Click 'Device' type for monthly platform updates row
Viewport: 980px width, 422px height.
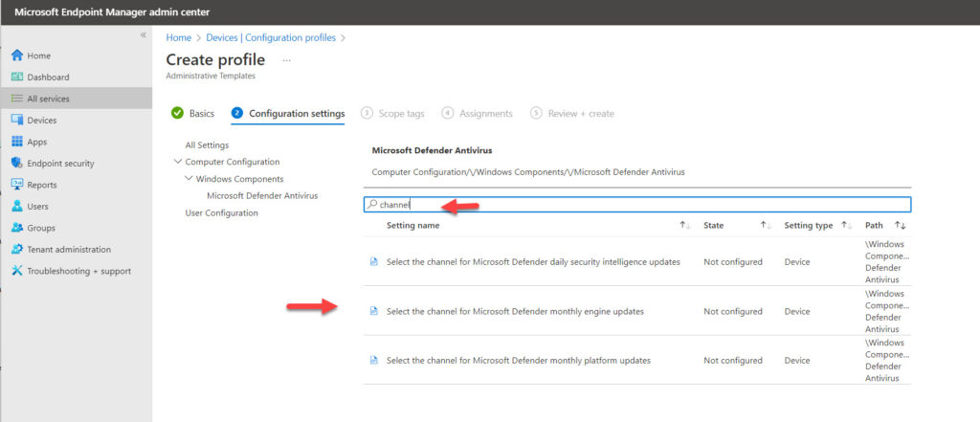(x=797, y=361)
